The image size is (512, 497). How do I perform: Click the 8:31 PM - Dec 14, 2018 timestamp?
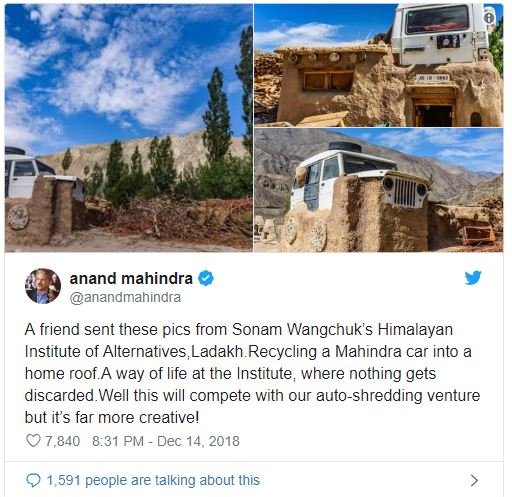(166, 441)
